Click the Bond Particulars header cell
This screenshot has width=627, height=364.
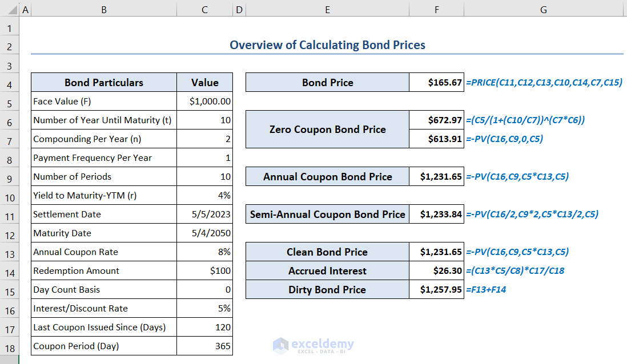(x=103, y=83)
